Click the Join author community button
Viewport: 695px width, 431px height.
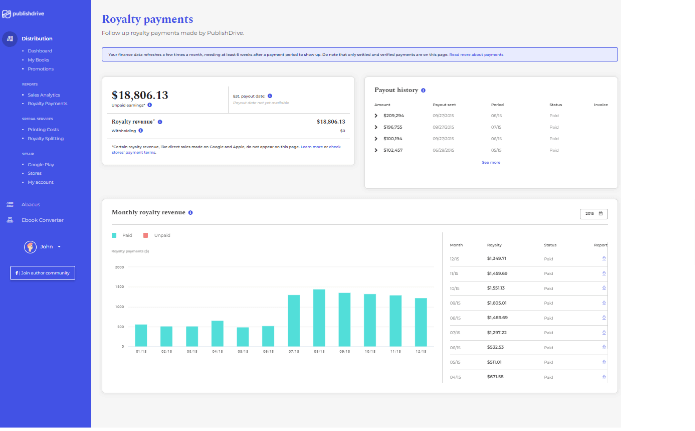click(x=42, y=272)
